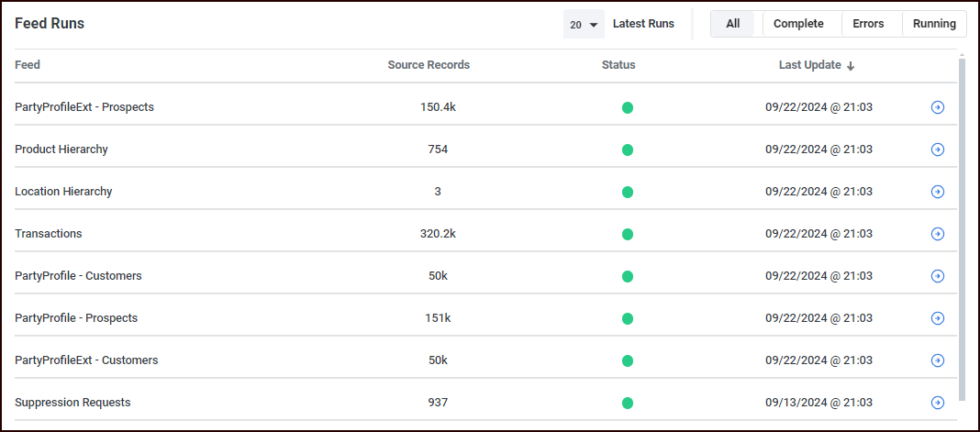Click the vertical scrollbar of feed list
The width and height of the screenshot is (980, 432).
962,229
